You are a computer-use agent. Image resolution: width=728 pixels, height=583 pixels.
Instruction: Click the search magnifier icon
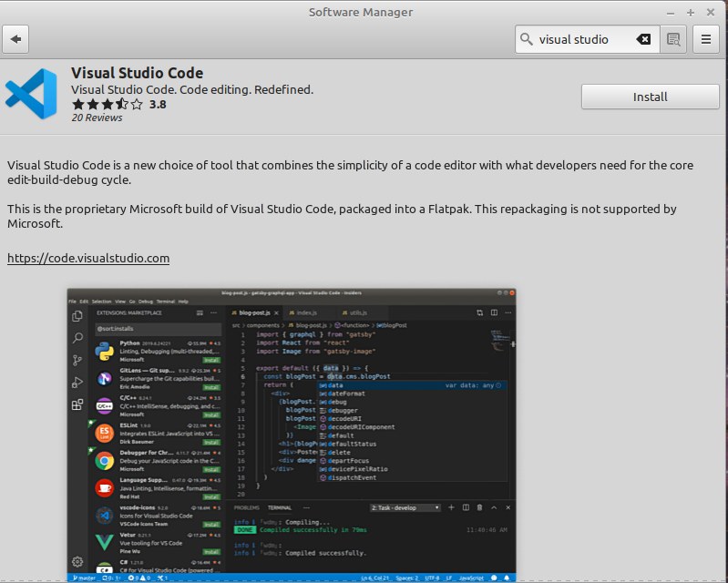click(x=526, y=39)
